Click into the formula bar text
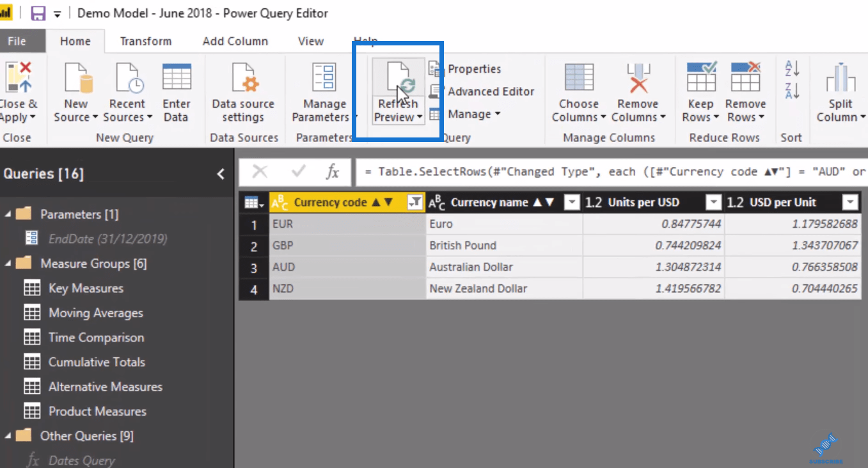 pos(611,171)
